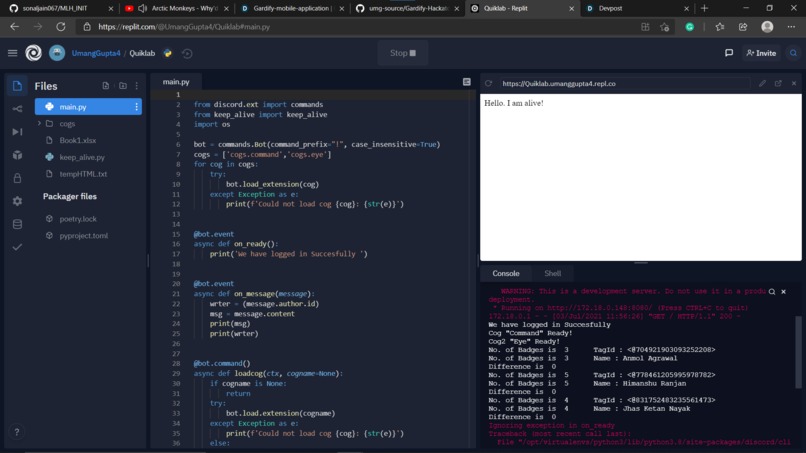
Task: Open the version history icon
Action: pos(187,53)
